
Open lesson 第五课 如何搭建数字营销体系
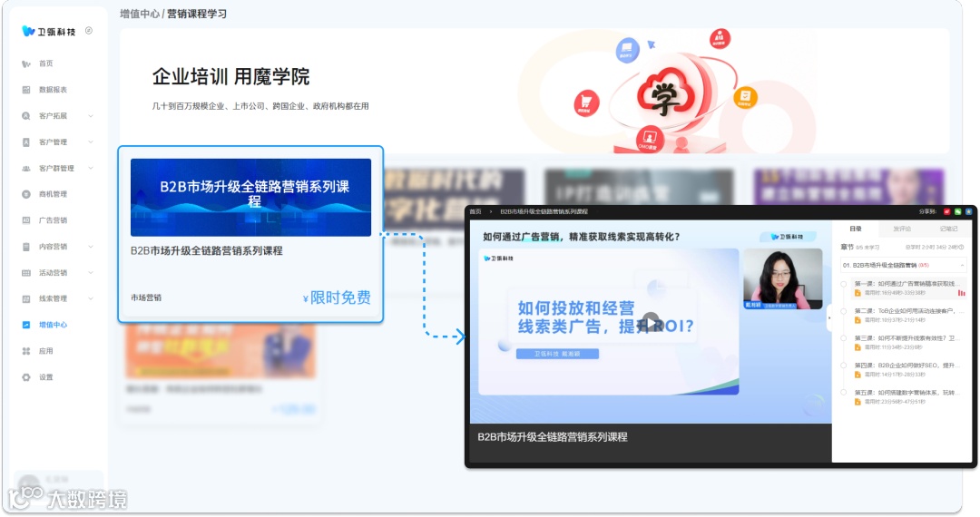pyautogui.click(x=905, y=393)
